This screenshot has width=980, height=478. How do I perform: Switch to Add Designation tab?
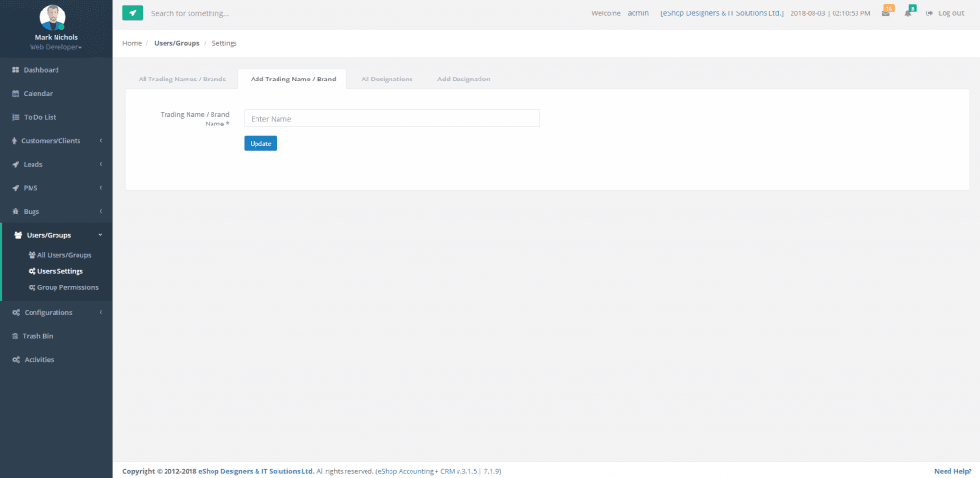point(463,79)
